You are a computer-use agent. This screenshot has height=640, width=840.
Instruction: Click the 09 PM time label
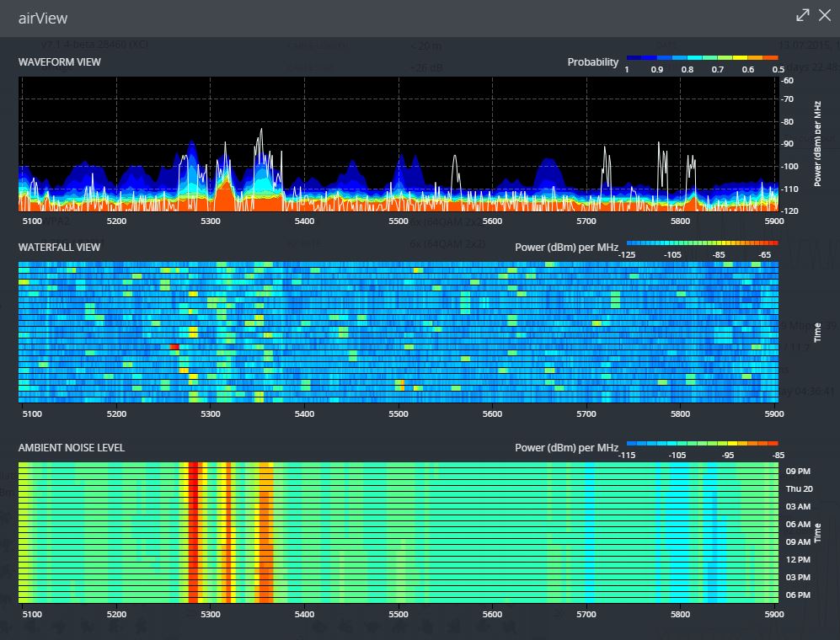point(797,471)
